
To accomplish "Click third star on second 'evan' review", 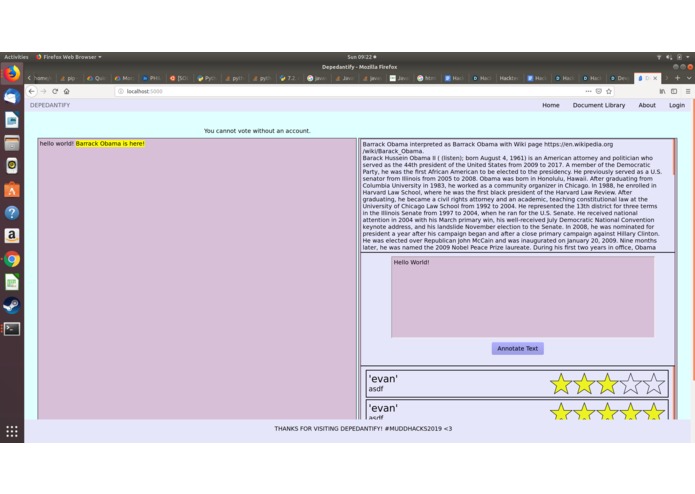I will tap(607, 412).
